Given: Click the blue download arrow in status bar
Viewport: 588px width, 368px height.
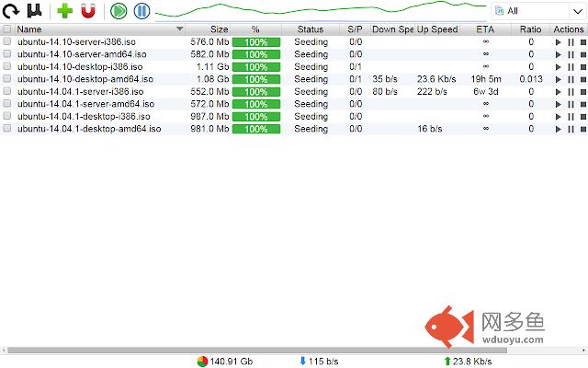Looking at the screenshot, I should [x=302, y=362].
